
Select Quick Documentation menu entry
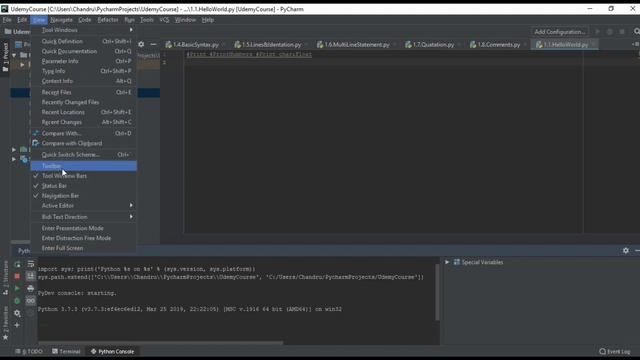click(84, 51)
